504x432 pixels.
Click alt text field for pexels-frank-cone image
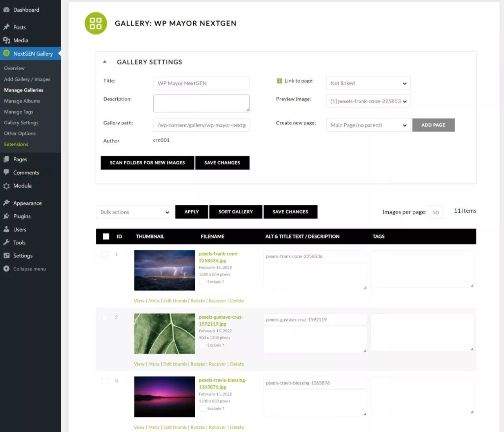(x=315, y=256)
